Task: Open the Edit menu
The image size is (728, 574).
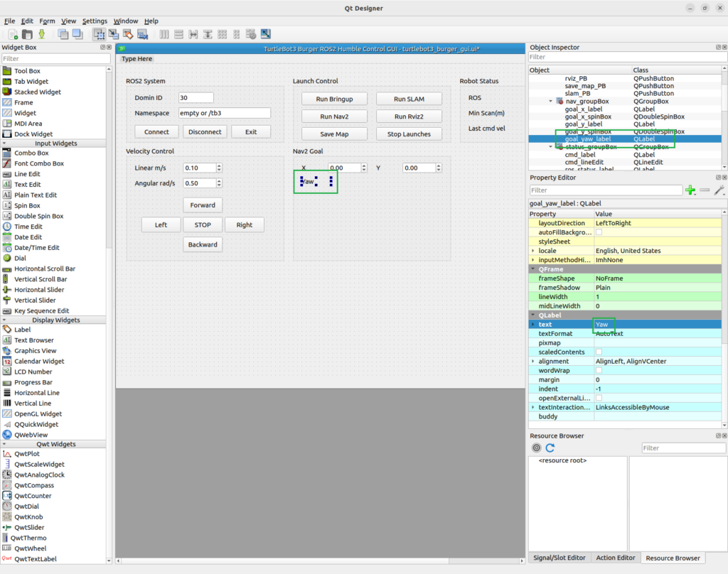Action: [x=27, y=21]
